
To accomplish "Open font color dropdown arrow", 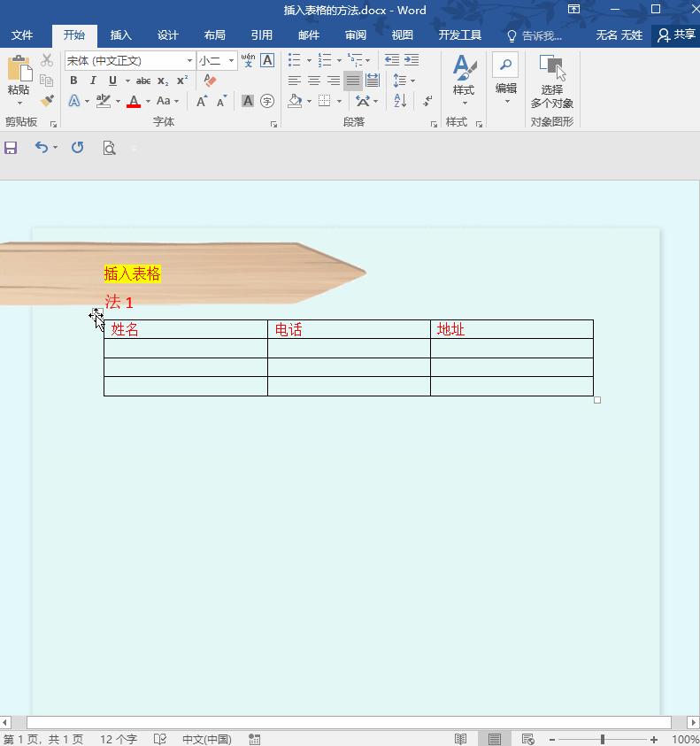I will click(x=148, y=102).
